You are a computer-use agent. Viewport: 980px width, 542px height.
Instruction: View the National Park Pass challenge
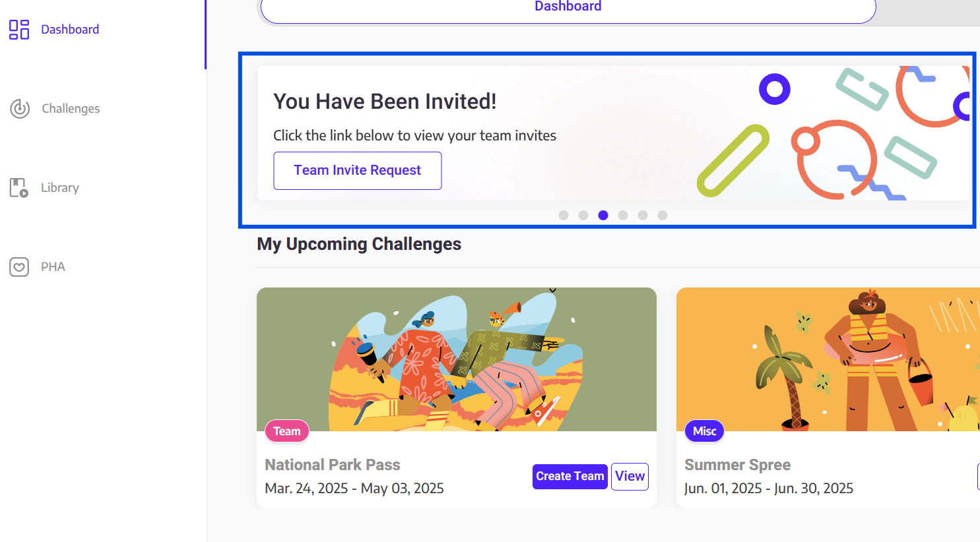630,476
